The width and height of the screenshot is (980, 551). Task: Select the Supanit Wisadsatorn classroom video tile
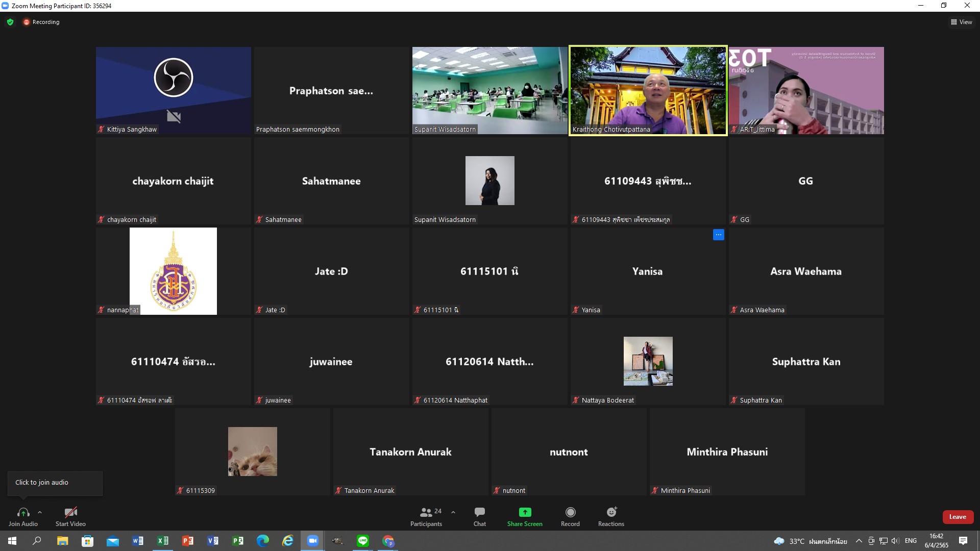click(489, 90)
